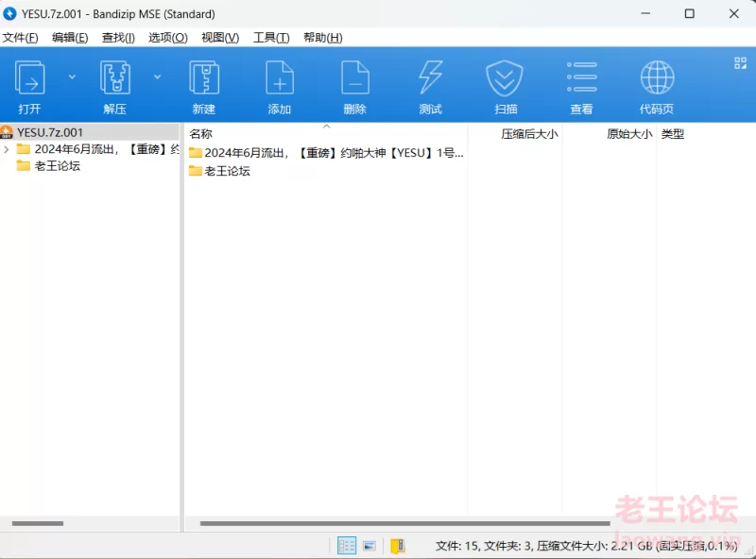Click the file list's horizontal scrollbar
Image resolution: width=756 pixels, height=559 pixels.
tap(405, 523)
